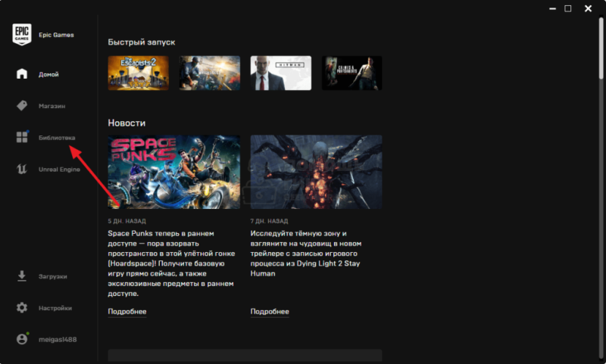Click the meigasl488 profile avatar icon
The width and height of the screenshot is (606, 364).
[22, 339]
